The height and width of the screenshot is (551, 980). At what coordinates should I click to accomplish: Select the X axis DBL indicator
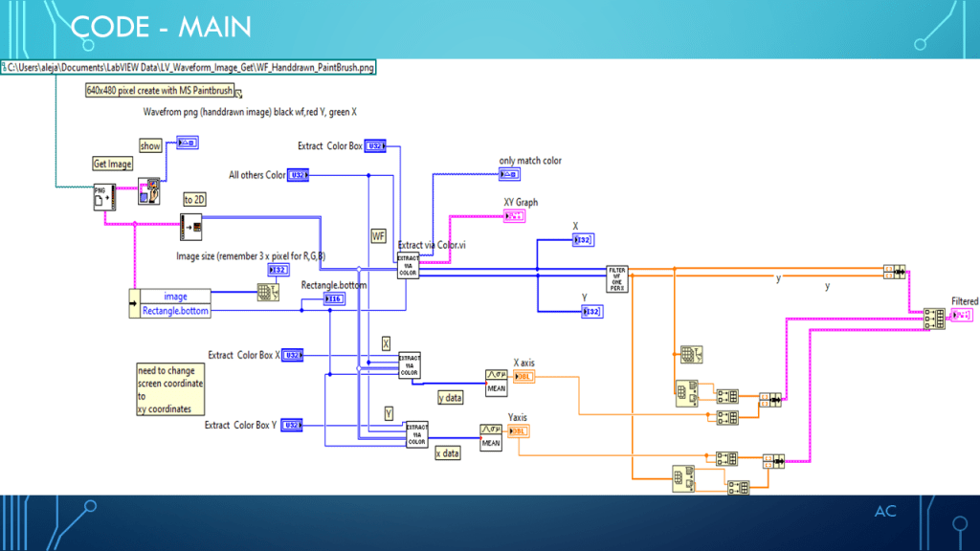[x=523, y=376]
